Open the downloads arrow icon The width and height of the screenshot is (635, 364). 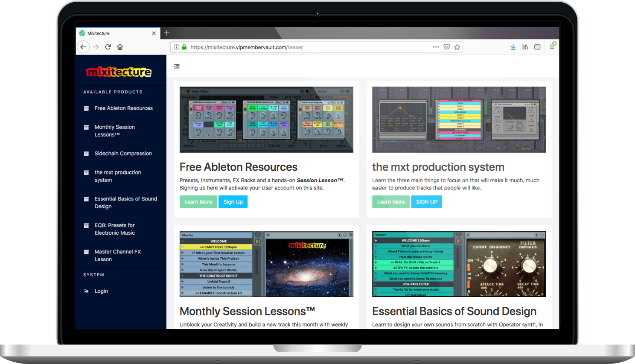(x=513, y=47)
